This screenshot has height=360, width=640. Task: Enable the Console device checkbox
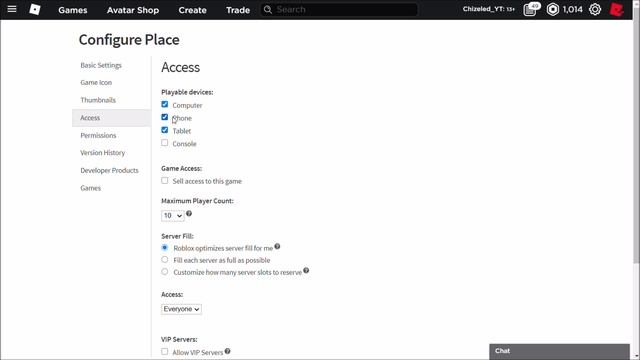coord(164,143)
